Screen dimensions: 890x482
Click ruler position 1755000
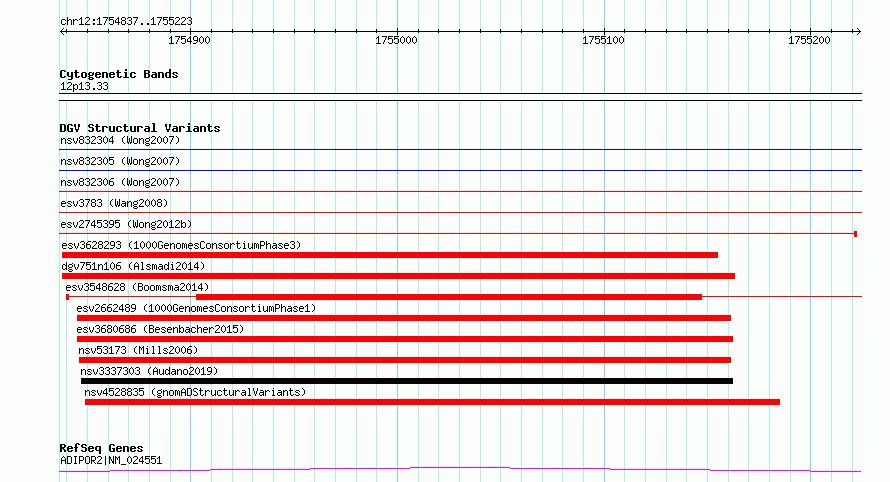click(x=396, y=40)
